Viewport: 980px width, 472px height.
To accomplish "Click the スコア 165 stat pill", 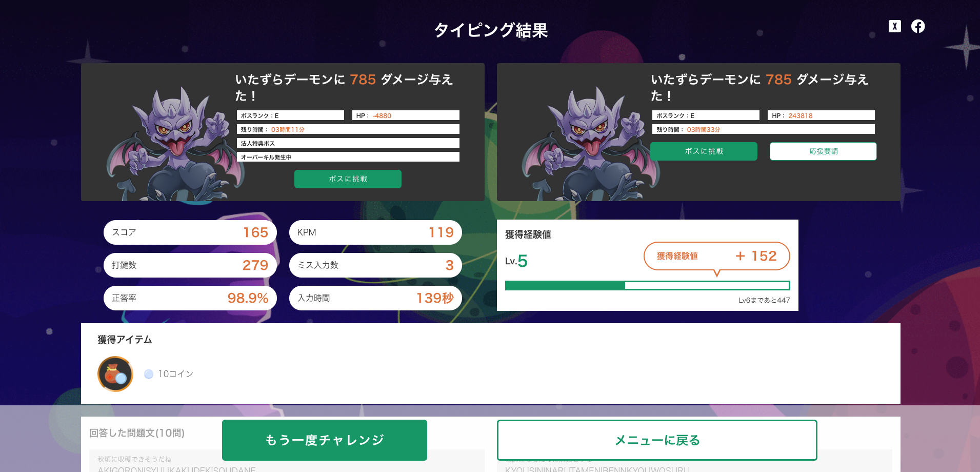I will tap(190, 232).
